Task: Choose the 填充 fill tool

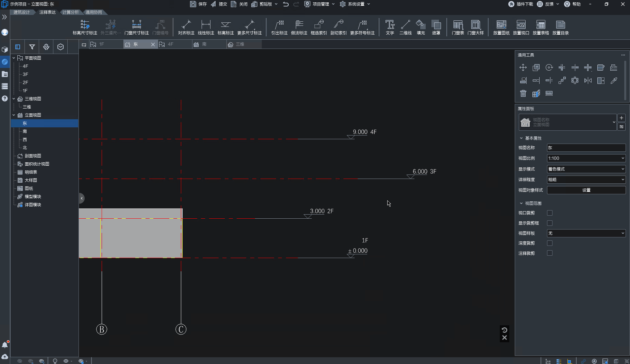Action: (421, 27)
